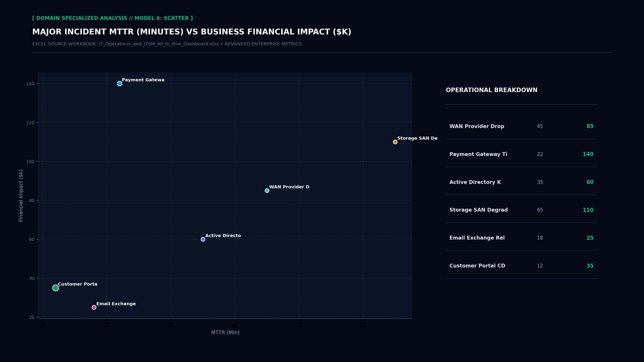Click the green value 60 in table

[x=590, y=182]
